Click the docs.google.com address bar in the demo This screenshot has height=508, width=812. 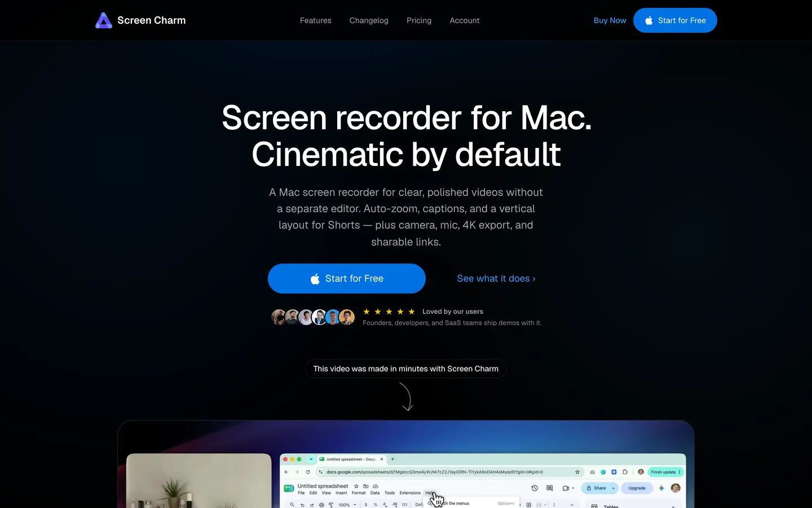pyautogui.click(x=450, y=472)
